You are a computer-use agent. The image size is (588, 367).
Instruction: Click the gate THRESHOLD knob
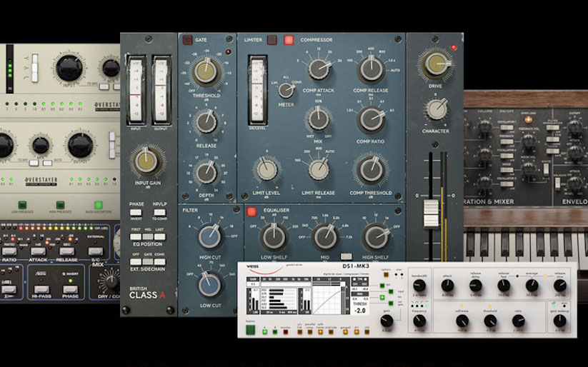(x=206, y=71)
